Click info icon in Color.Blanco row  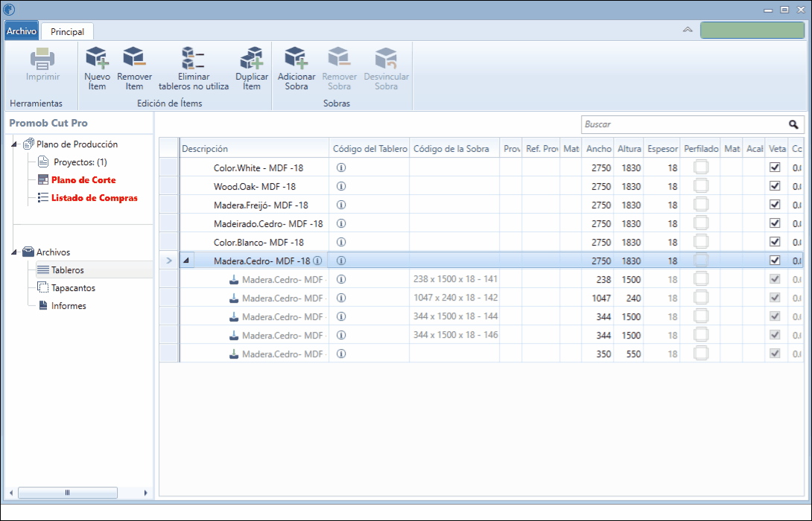pyautogui.click(x=341, y=242)
